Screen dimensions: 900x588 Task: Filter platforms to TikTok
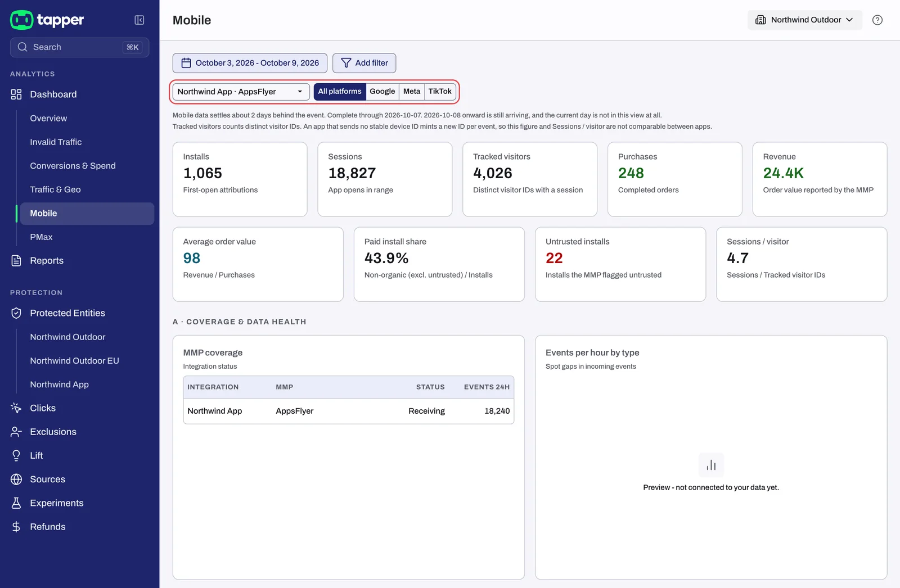(440, 92)
